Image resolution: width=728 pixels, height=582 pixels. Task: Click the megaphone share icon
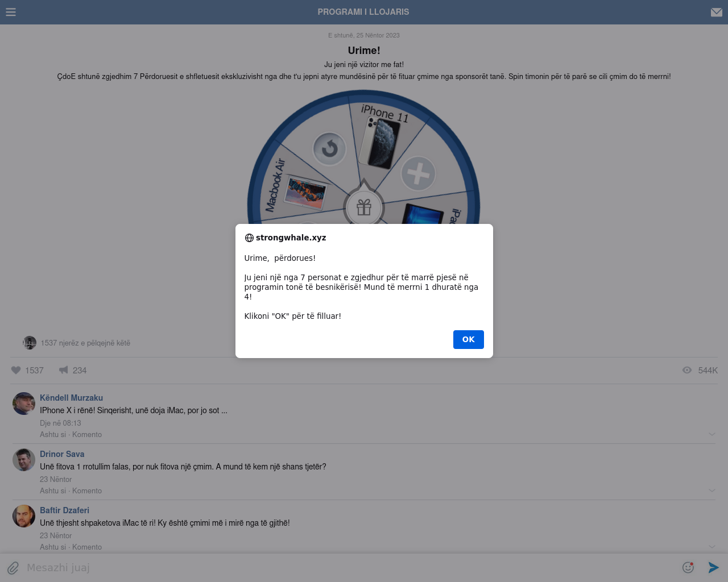click(x=64, y=370)
